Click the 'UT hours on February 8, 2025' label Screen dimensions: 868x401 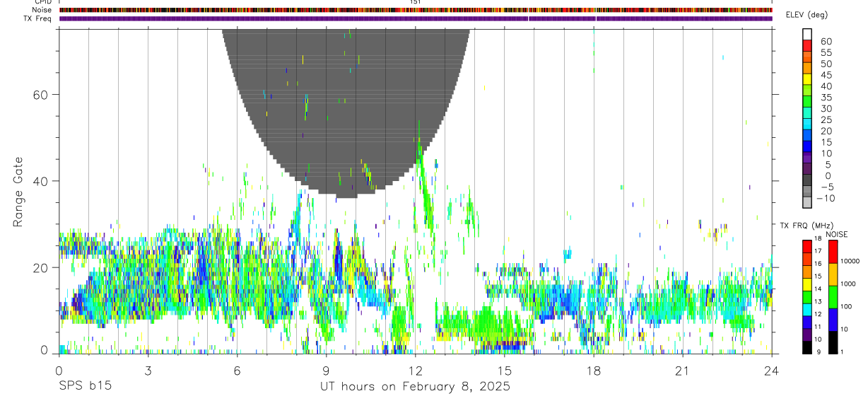click(416, 387)
